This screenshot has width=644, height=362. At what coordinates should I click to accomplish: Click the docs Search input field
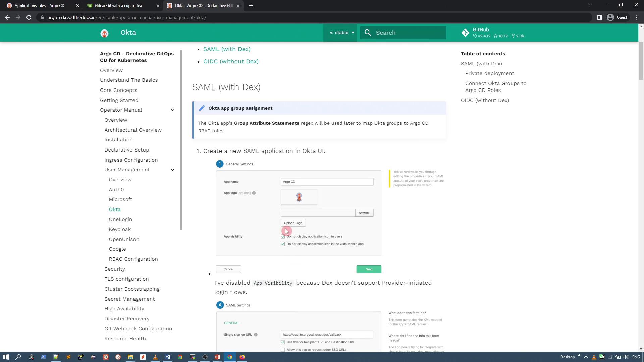coord(403,33)
